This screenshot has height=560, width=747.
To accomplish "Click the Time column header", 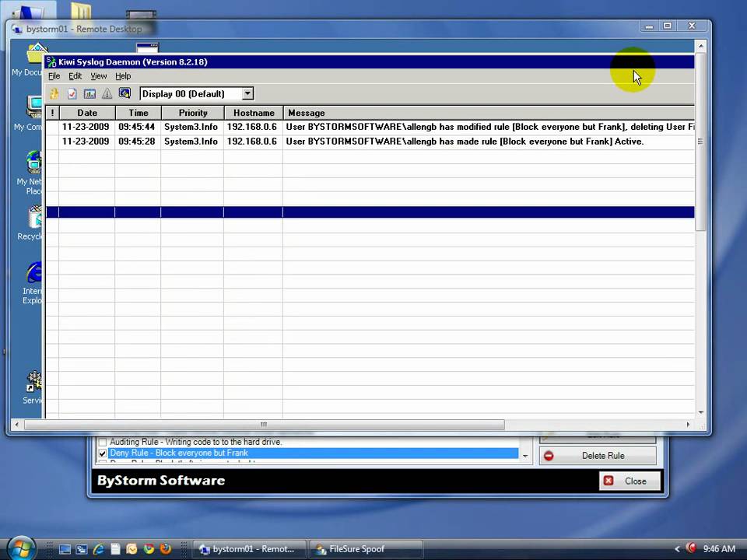I will click(x=139, y=113).
